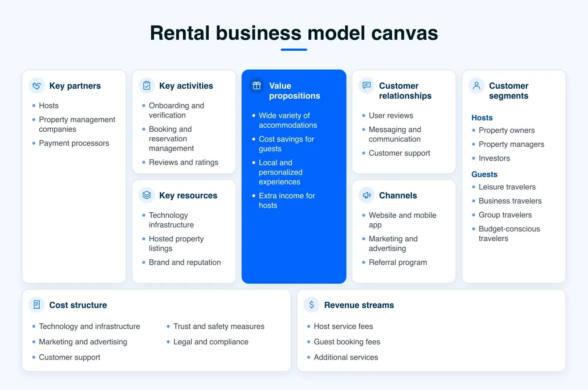588x390 pixels.
Task: Click Business travelers item
Action: (510, 201)
